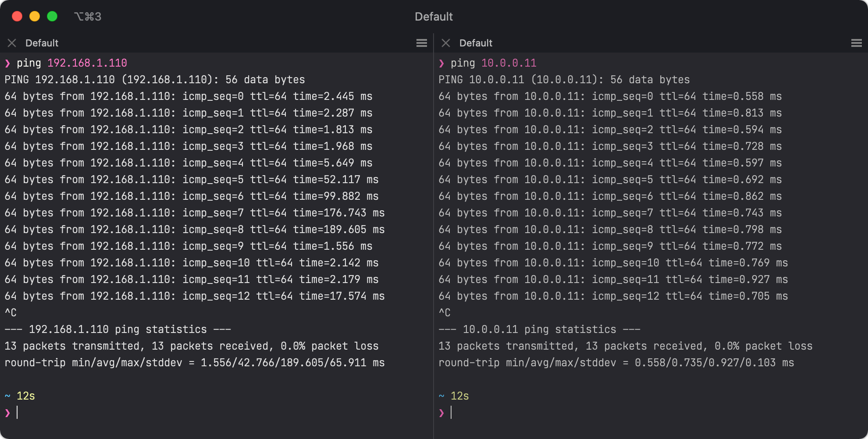Viewport: 868px width, 439px height.
Task: Click the pink 10.0.0.11 ping address
Action: pos(509,63)
